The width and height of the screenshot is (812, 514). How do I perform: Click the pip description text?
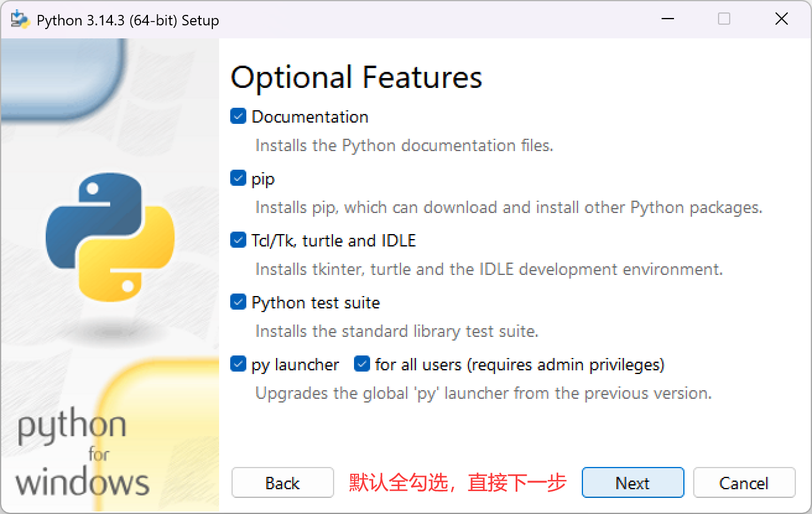point(509,207)
